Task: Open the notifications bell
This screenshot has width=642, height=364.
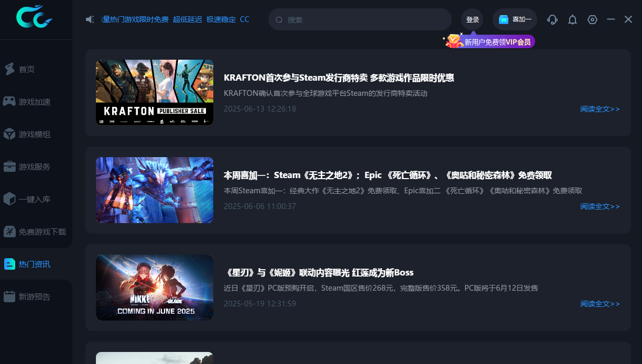Action: coord(572,19)
